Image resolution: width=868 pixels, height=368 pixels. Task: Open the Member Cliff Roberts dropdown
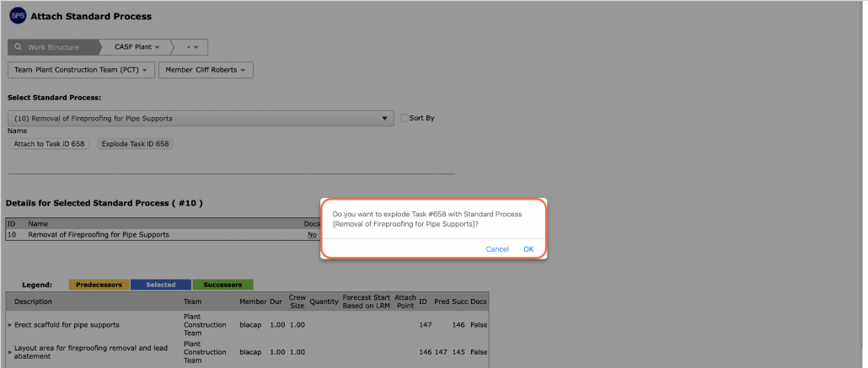click(206, 70)
